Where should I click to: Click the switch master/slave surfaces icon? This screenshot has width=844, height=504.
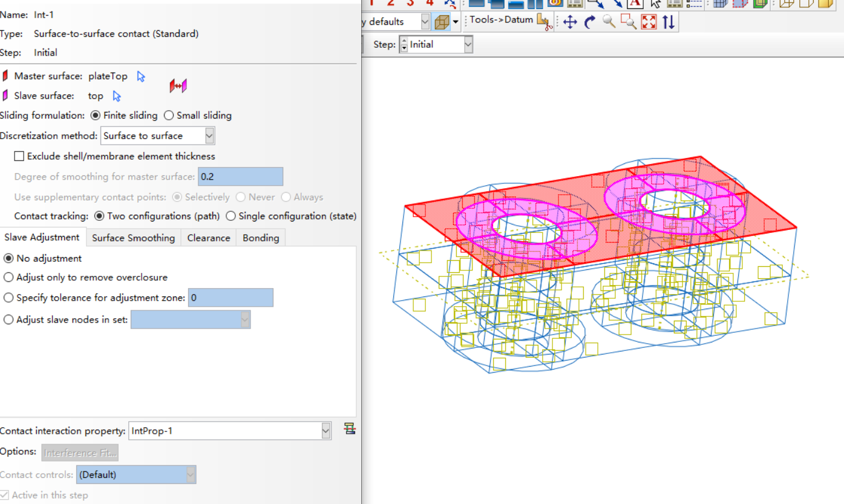click(178, 86)
